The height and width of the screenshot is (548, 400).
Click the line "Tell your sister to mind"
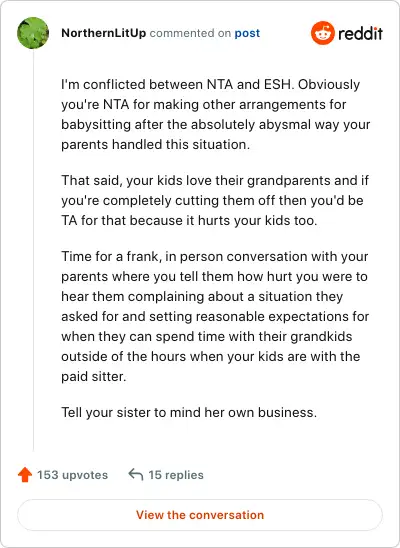point(189,412)
